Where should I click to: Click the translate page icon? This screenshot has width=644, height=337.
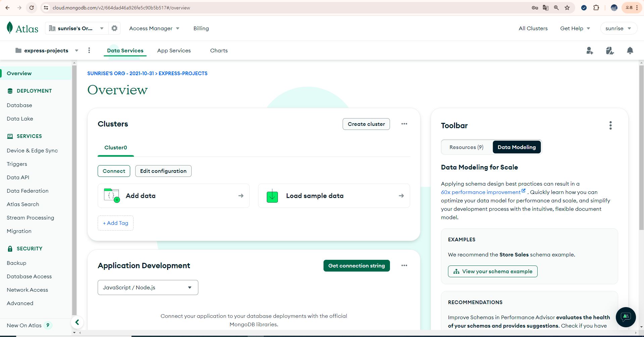click(x=546, y=8)
